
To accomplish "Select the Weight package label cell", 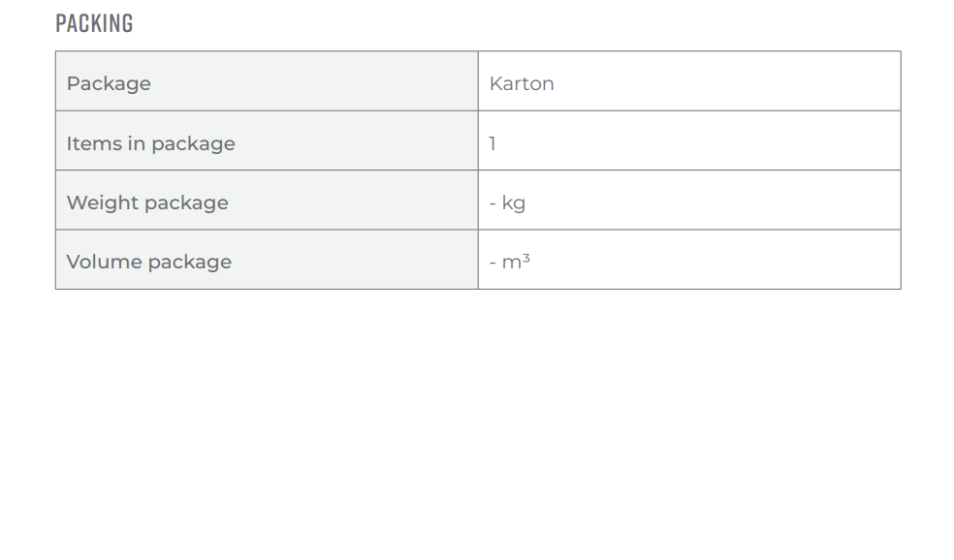I will coord(267,200).
